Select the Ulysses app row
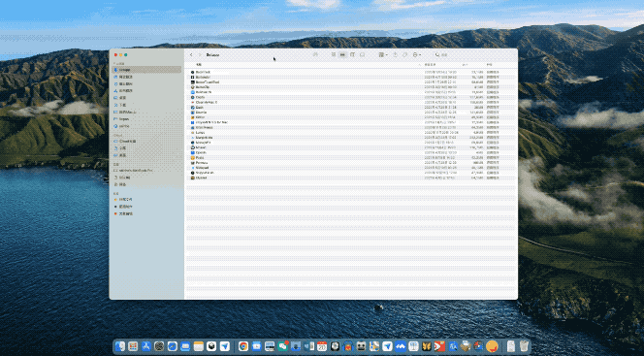The image size is (644, 356). (x=350, y=178)
